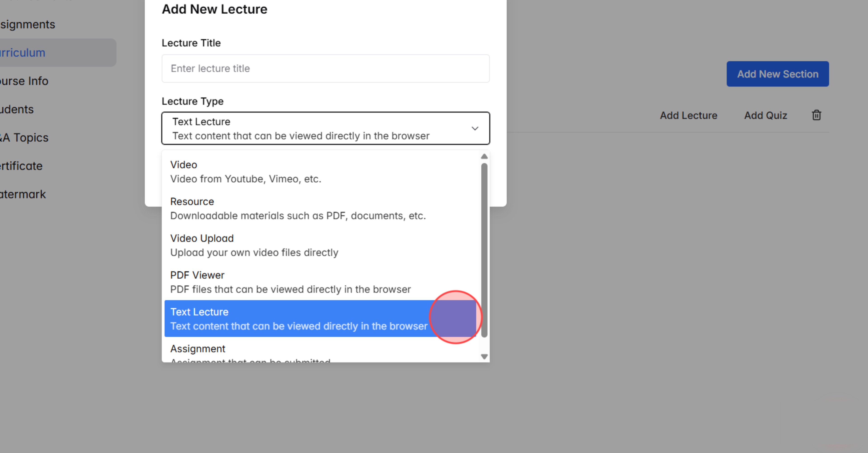Open the Lecture Type dropdown chevron
Viewport: 868px width, 453px height.
tap(475, 128)
